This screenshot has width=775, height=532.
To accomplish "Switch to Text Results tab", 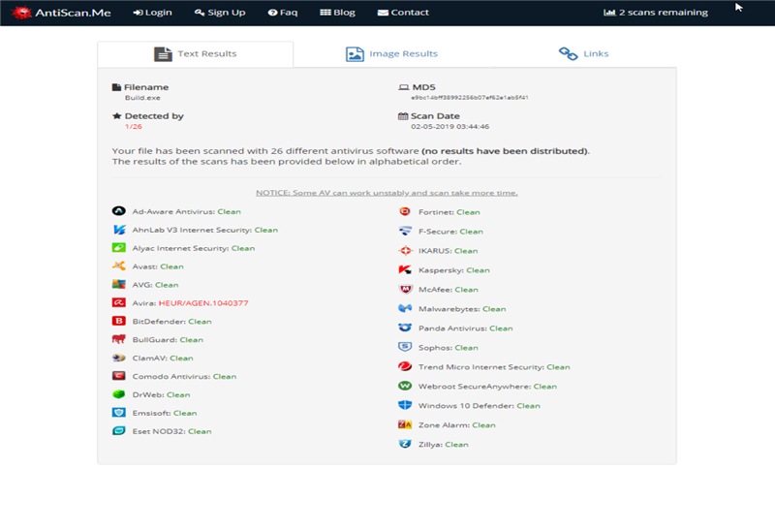I will click(196, 54).
